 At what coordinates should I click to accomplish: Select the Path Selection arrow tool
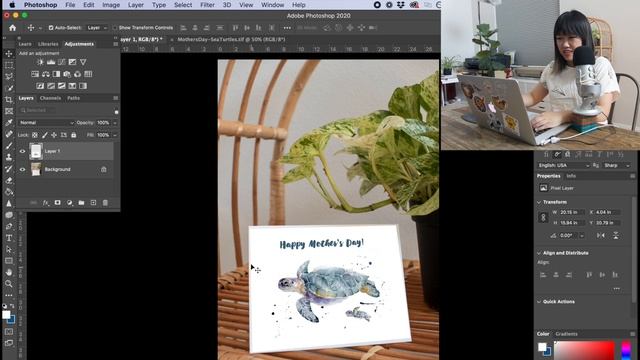9,249
